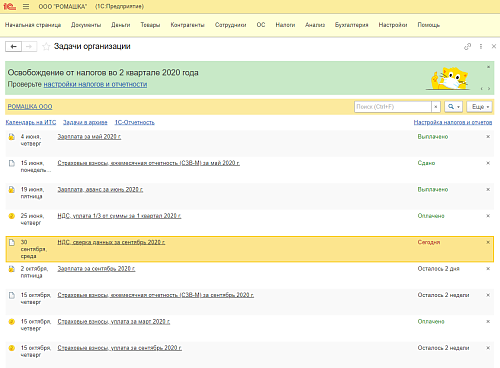500x368 pixels.
Task: Click the cat mascot banner image
Action: 449,79
